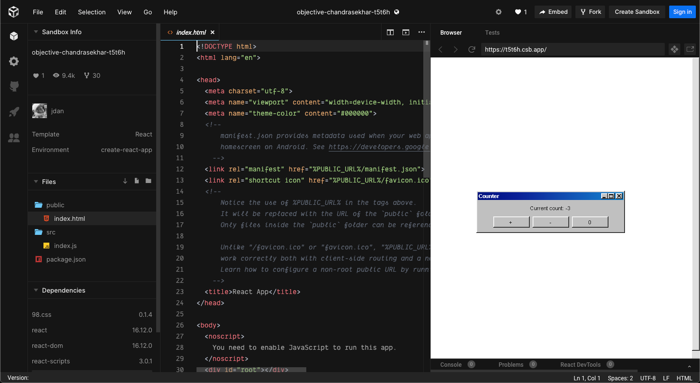The height and width of the screenshot is (383, 700).
Task: Click the Sign in button
Action: [682, 12]
